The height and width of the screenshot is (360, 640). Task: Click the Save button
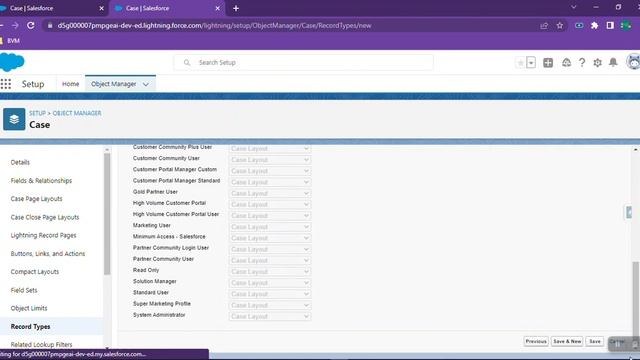595,341
